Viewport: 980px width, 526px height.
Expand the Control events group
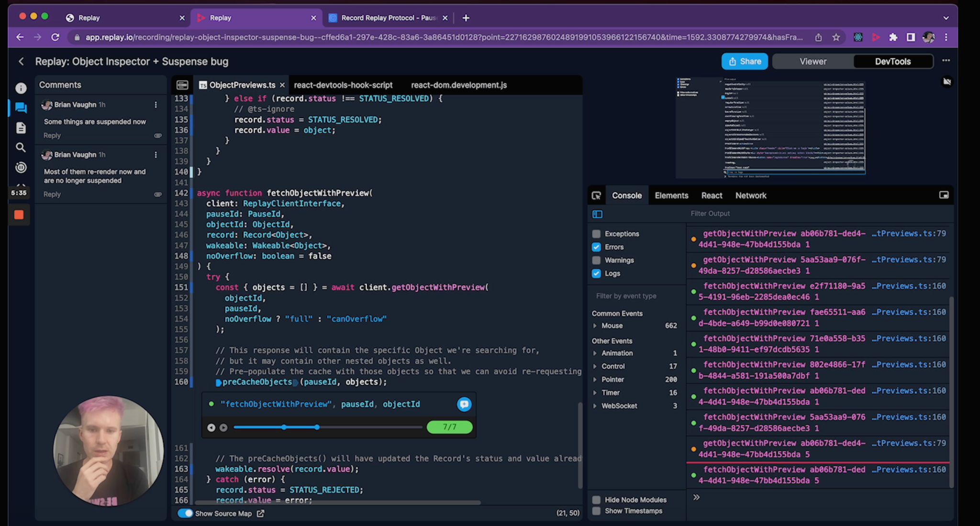595,366
